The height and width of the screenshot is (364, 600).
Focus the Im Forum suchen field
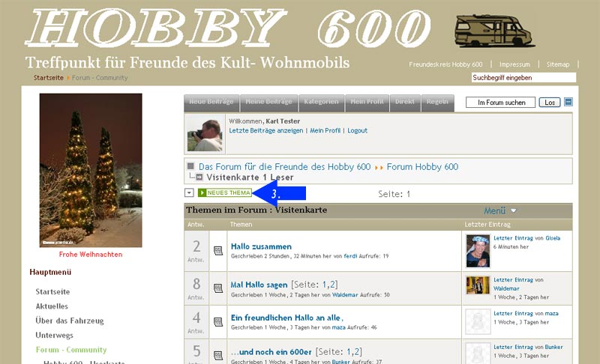pos(500,103)
